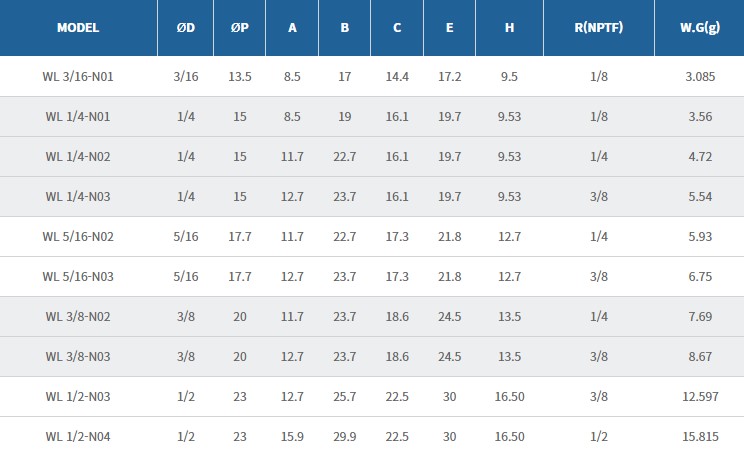744x453 pixels.
Task: Select model WL 5/16-N02
Action: (x=78, y=236)
